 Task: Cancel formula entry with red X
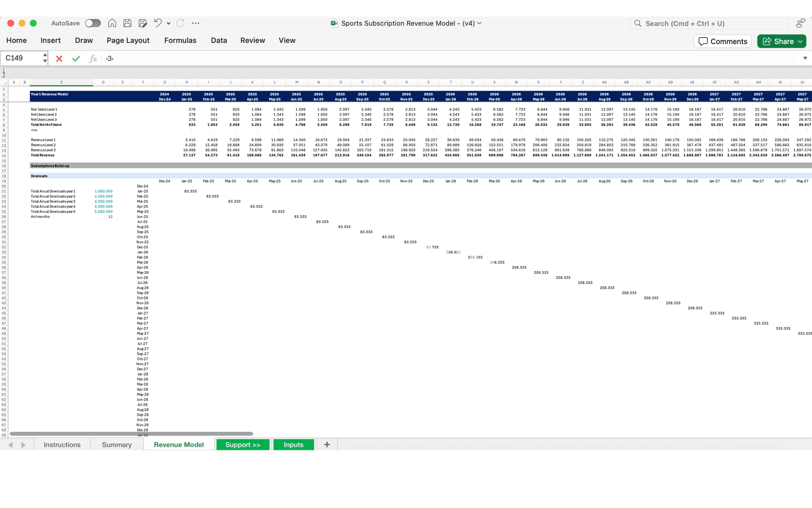pyautogui.click(x=59, y=58)
